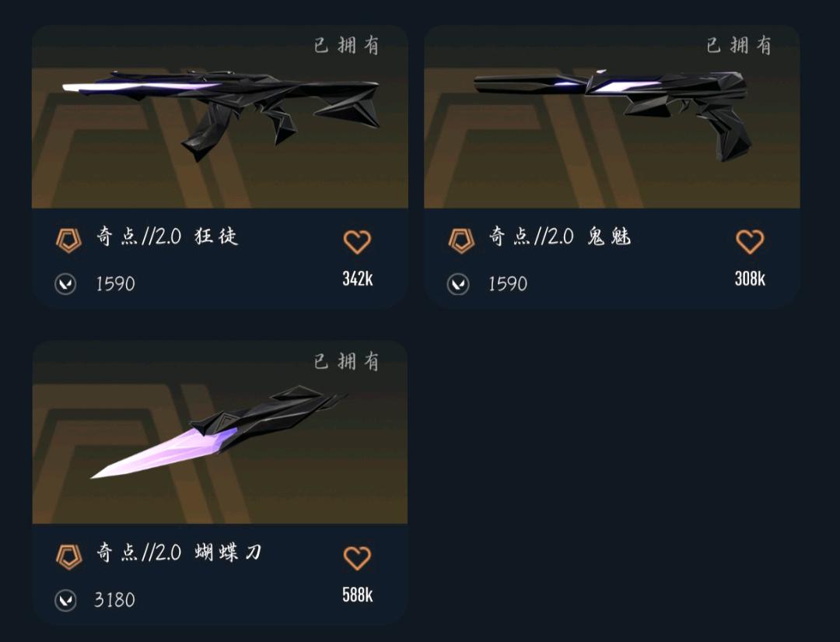This screenshot has width=840, height=642.
Task: Select the 奇点//2.0 鬼魅 title text
Action: [x=560, y=236]
